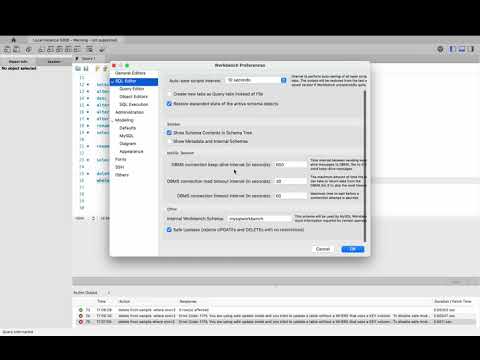Select Others preferences page
The width and height of the screenshot is (480, 360).
(122, 175)
